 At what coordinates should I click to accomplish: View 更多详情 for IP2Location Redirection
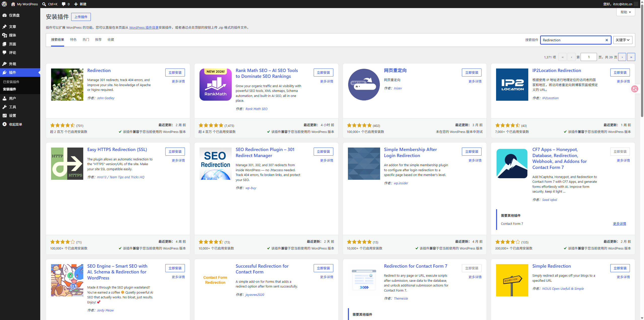(x=623, y=81)
